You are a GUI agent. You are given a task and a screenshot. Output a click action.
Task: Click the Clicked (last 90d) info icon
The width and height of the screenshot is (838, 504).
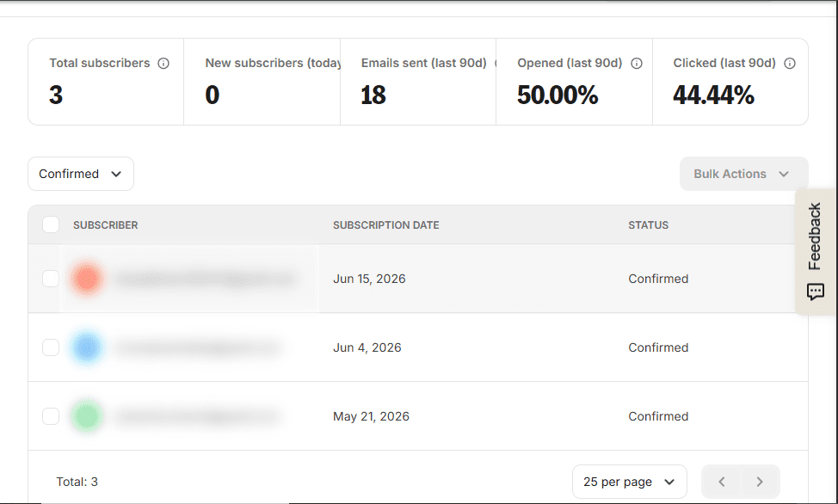(x=789, y=64)
